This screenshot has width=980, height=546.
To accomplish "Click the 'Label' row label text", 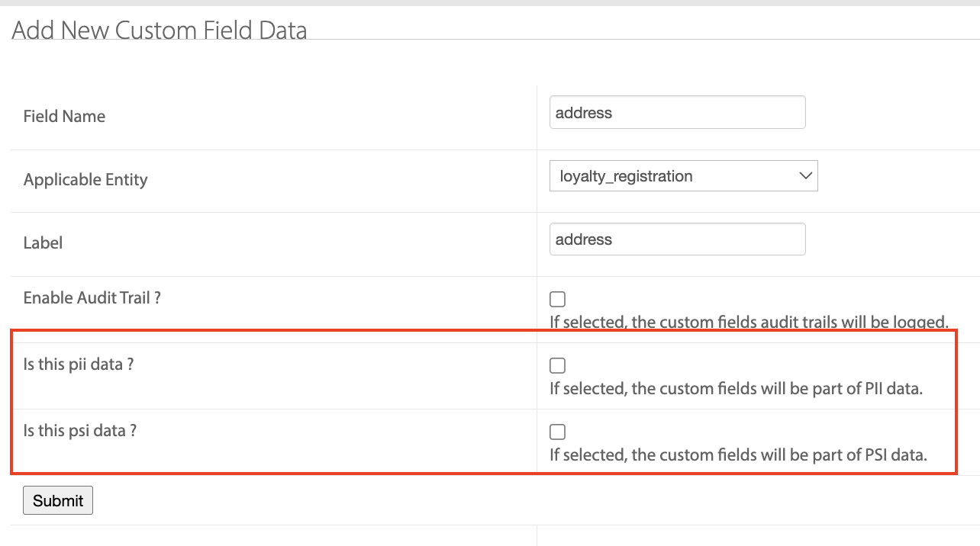I will point(44,243).
